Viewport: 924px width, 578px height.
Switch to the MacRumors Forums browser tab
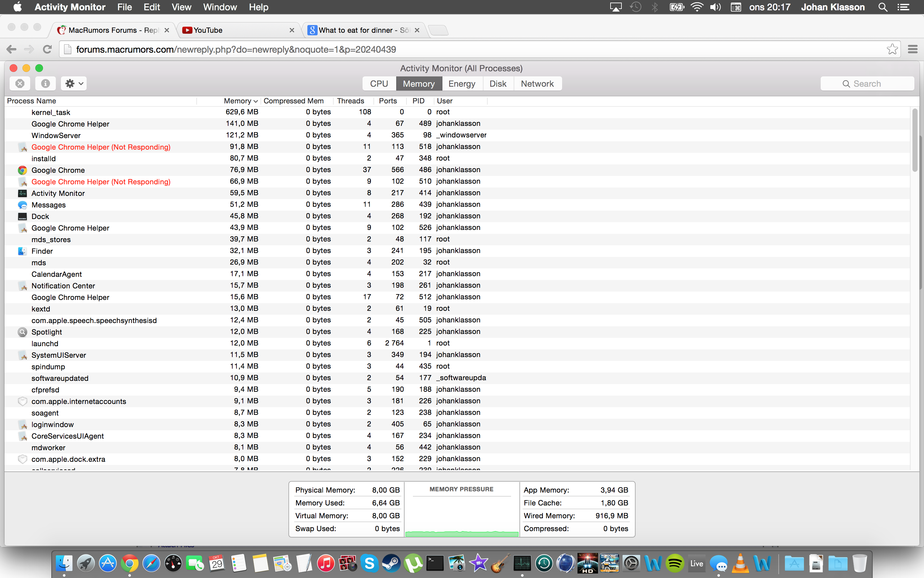point(113,30)
